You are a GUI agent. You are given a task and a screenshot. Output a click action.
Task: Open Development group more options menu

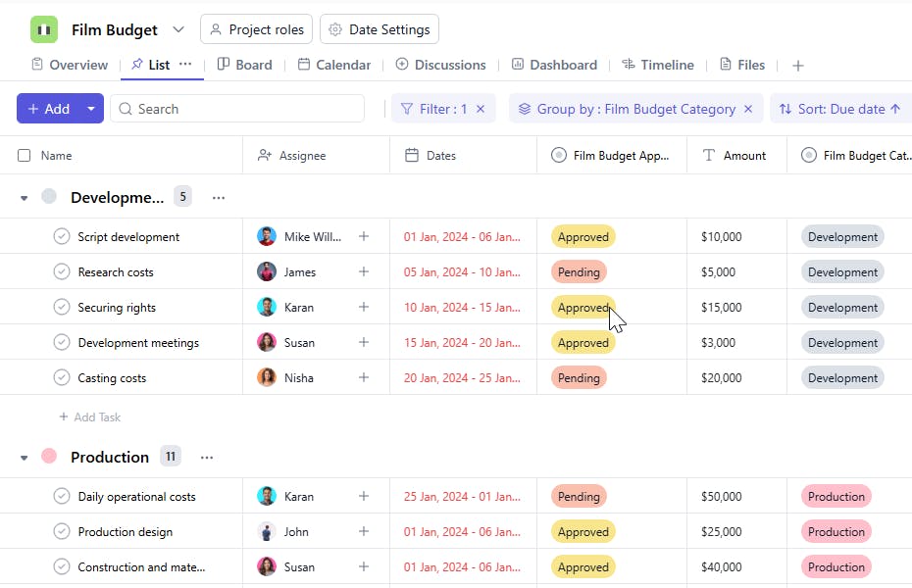click(x=219, y=198)
